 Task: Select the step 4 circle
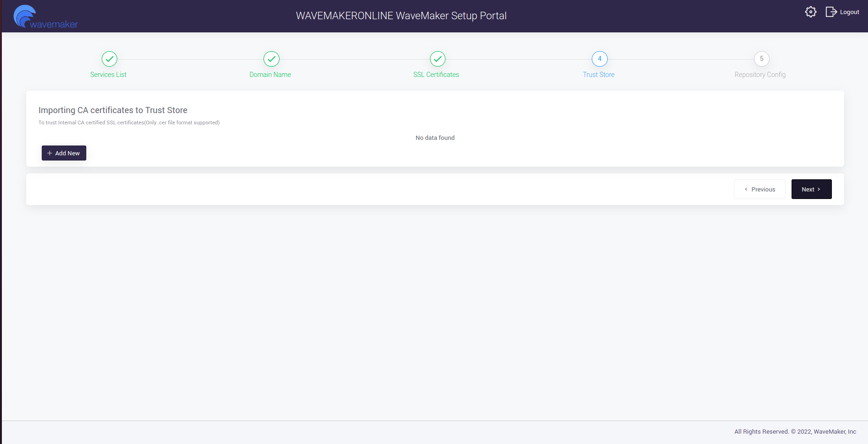click(x=599, y=59)
